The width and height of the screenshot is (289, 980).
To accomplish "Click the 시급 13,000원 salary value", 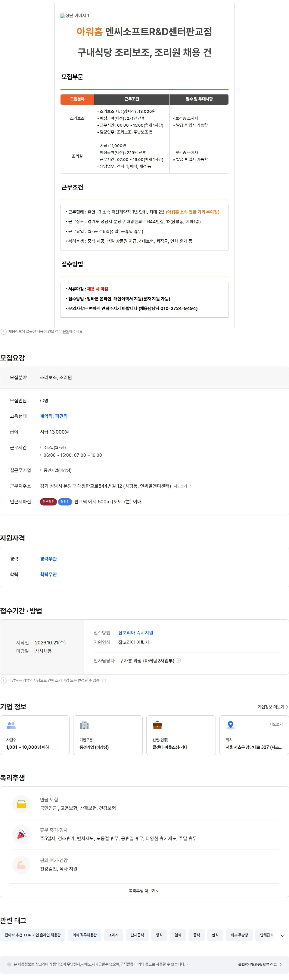I will coord(54,432).
